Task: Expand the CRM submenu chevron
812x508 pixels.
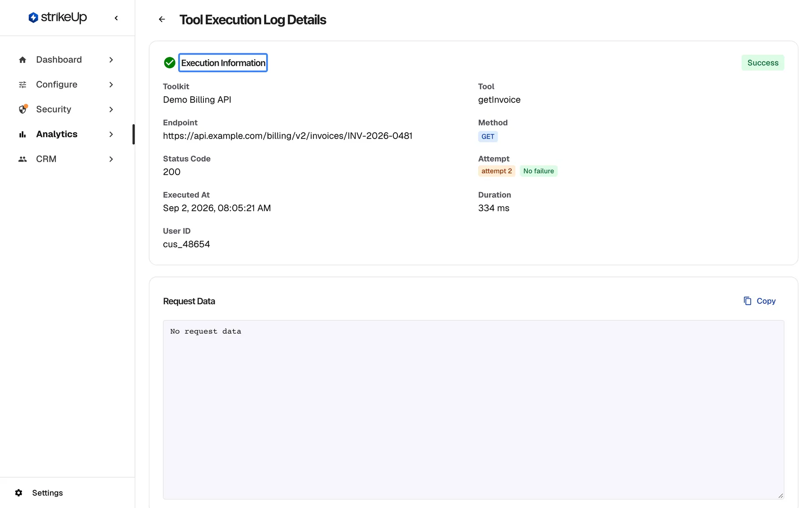Action: 111,159
